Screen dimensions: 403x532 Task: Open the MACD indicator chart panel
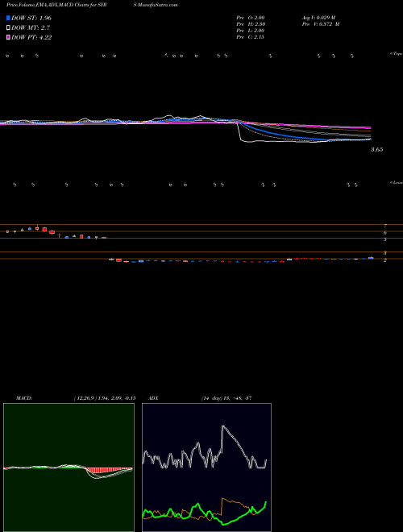[69, 468]
